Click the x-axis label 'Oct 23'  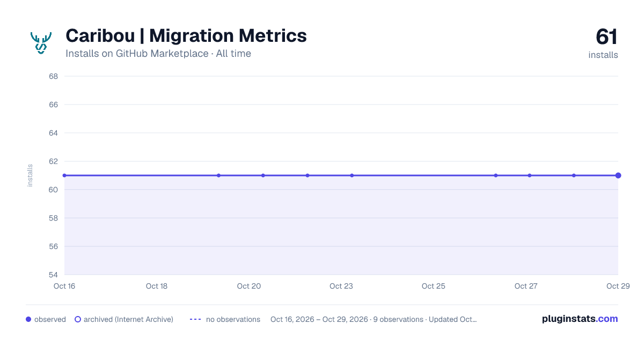(x=341, y=286)
